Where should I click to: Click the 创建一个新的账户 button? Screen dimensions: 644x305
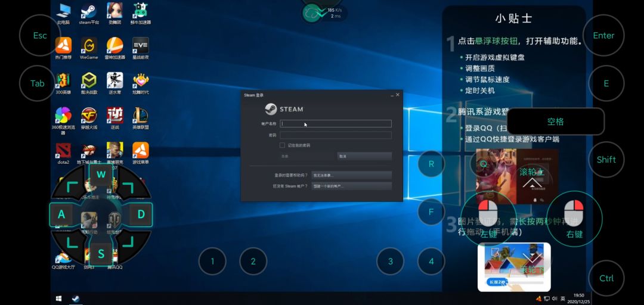[x=352, y=186]
